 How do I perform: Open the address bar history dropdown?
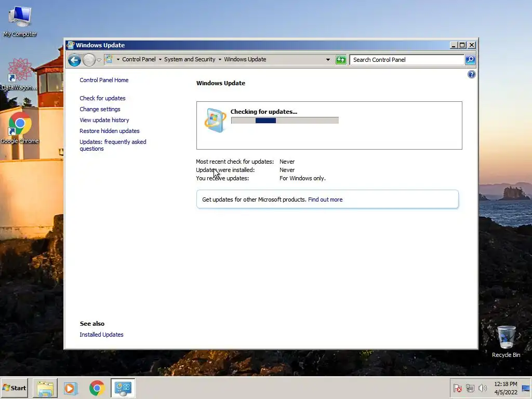(328, 60)
